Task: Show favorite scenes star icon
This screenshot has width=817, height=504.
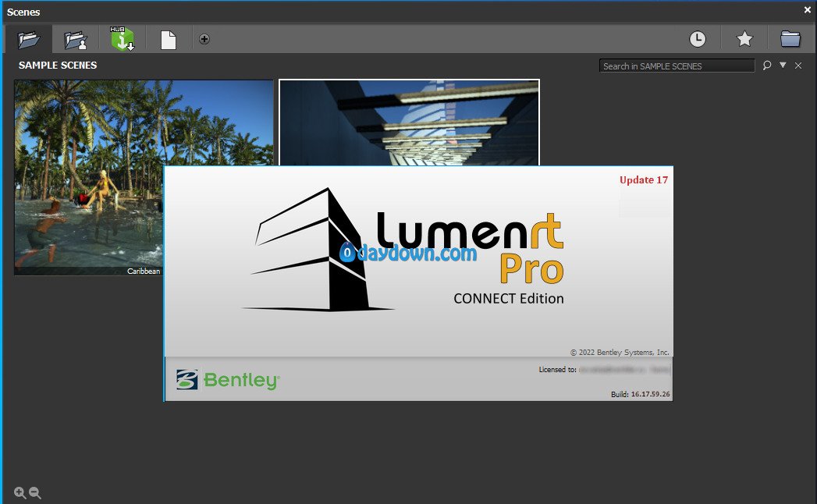Action: click(x=744, y=39)
